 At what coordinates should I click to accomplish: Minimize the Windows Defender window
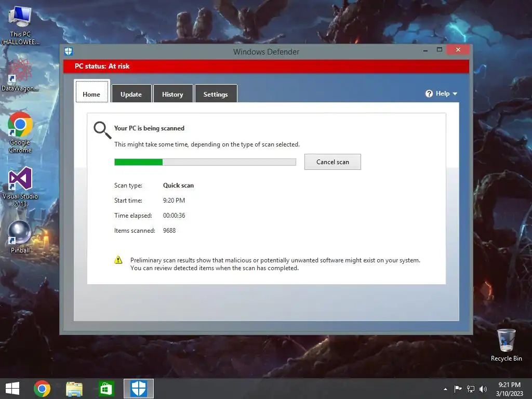point(425,50)
